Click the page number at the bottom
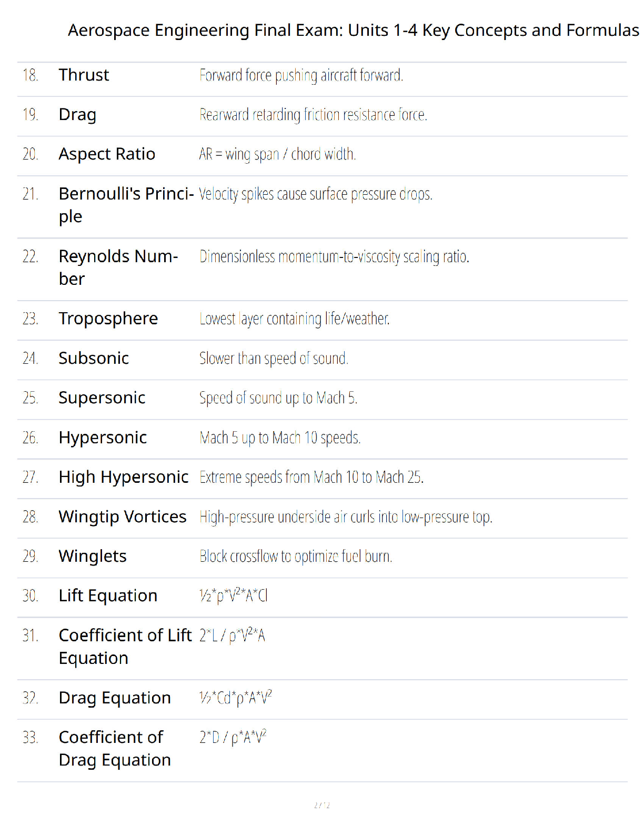Screen dimensions: 644x834 coord(322,805)
